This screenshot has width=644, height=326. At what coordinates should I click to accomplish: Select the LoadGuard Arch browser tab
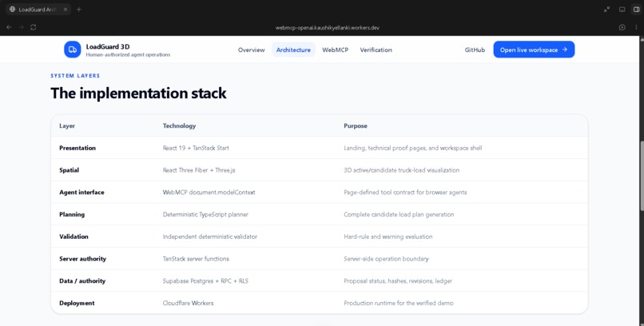tap(38, 10)
